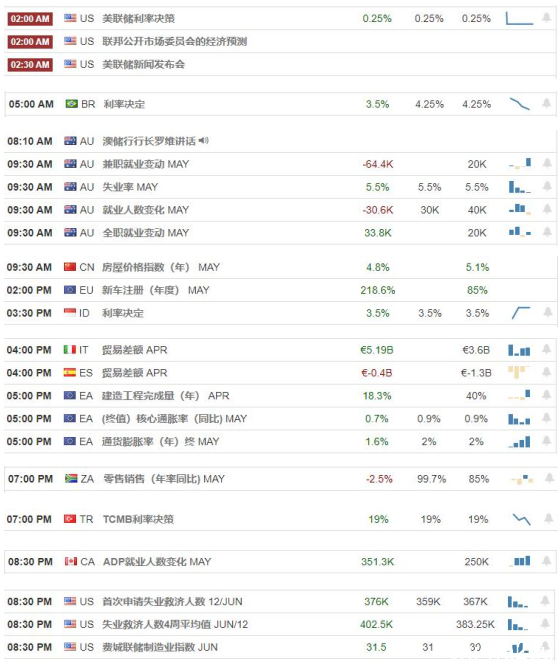Open the 澳储行行长罗维讲话 event
Viewport: 558px width, 663px height.
click(x=149, y=141)
